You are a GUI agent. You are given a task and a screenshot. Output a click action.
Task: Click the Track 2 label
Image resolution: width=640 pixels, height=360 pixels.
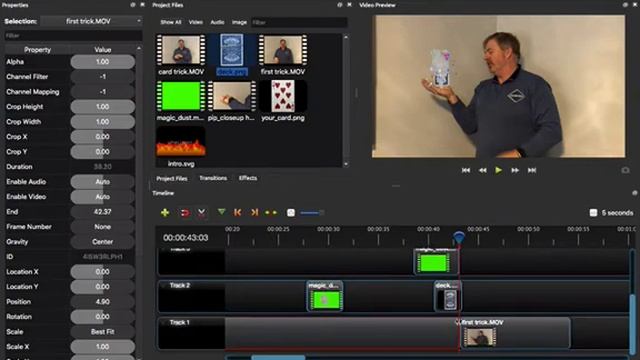(x=180, y=285)
